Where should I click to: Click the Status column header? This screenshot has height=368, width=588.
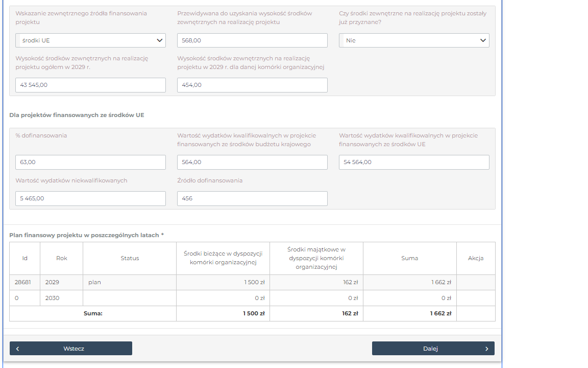coord(130,258)
